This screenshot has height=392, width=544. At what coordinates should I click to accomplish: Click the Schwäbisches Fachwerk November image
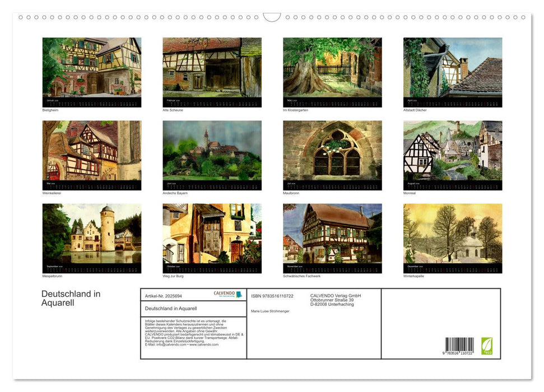332,234
